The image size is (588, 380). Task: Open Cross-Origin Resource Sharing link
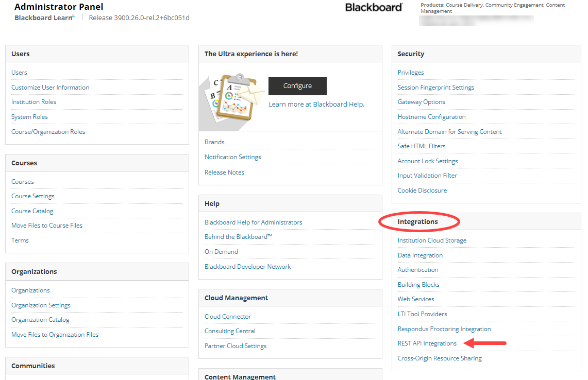(439, 358)
